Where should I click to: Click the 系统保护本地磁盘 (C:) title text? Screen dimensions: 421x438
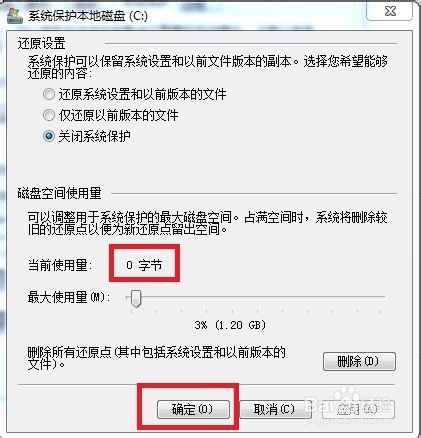[x=88, y=16]
